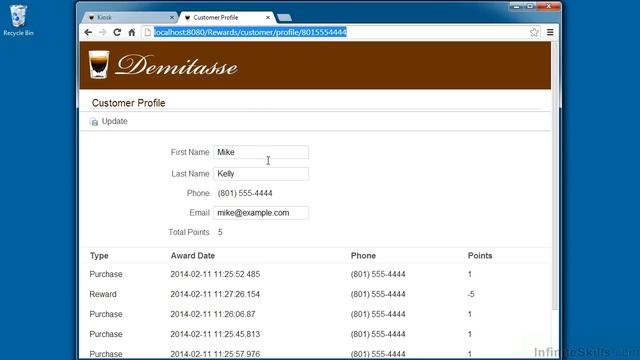Focus the Last Name field

(x=261, y=174)
